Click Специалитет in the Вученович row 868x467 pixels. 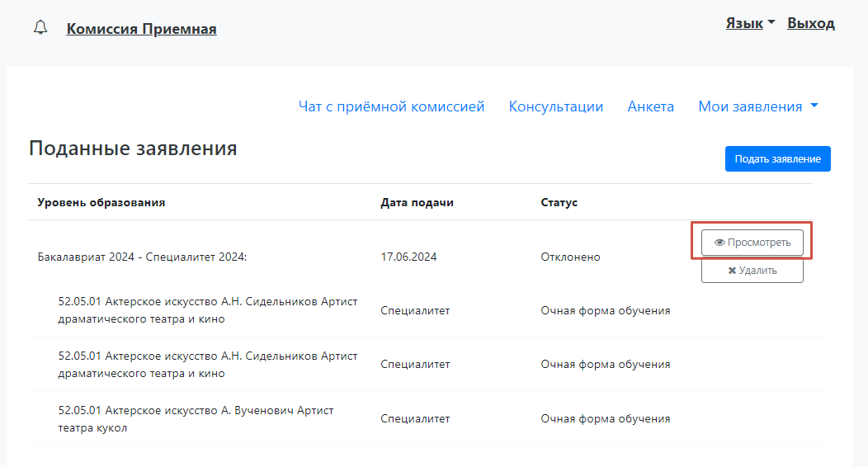(x=415, y=419)
